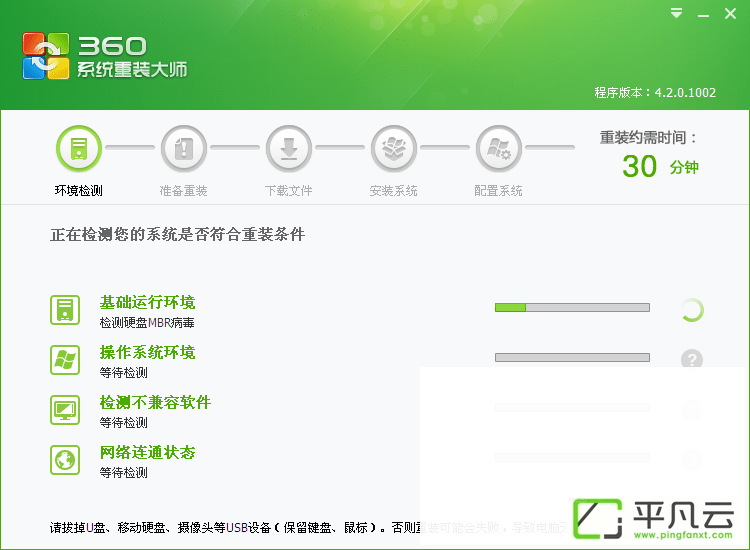750x550 pixels.
Task: Click the 网络连通状态 heading
Action: [147, 452]
